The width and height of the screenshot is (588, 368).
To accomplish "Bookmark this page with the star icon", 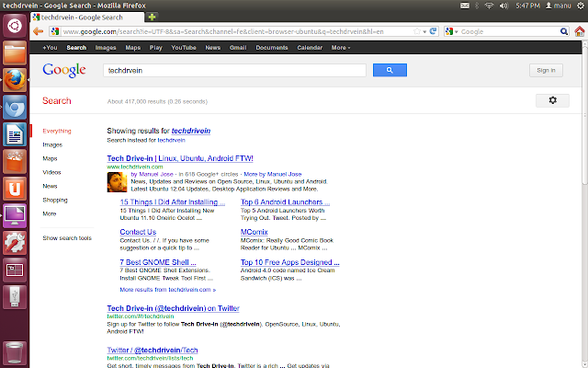I will tap(416, 31).
